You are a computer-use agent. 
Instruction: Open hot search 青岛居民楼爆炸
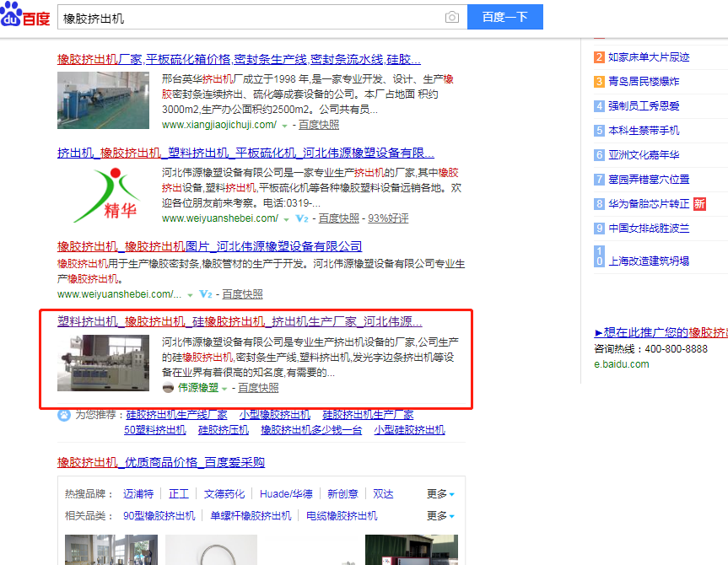tap(644, 81)
